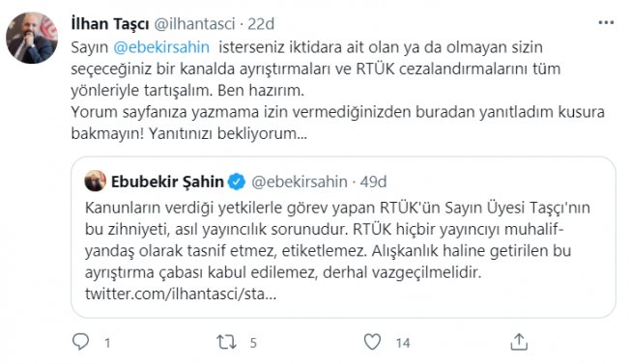
Task: Like the tweet with heart icon
Action: (x=372, y=342)
